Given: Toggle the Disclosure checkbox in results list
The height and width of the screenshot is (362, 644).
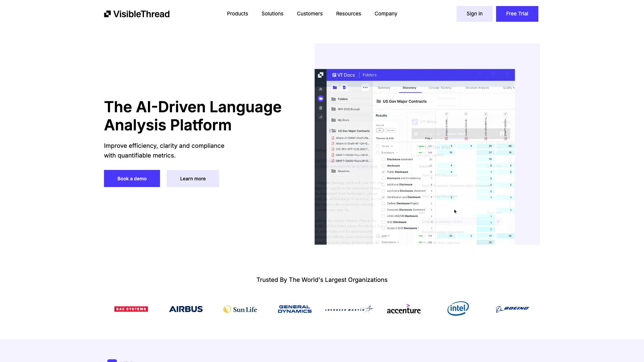Looking at the screenshot, I should coord(379,153).
